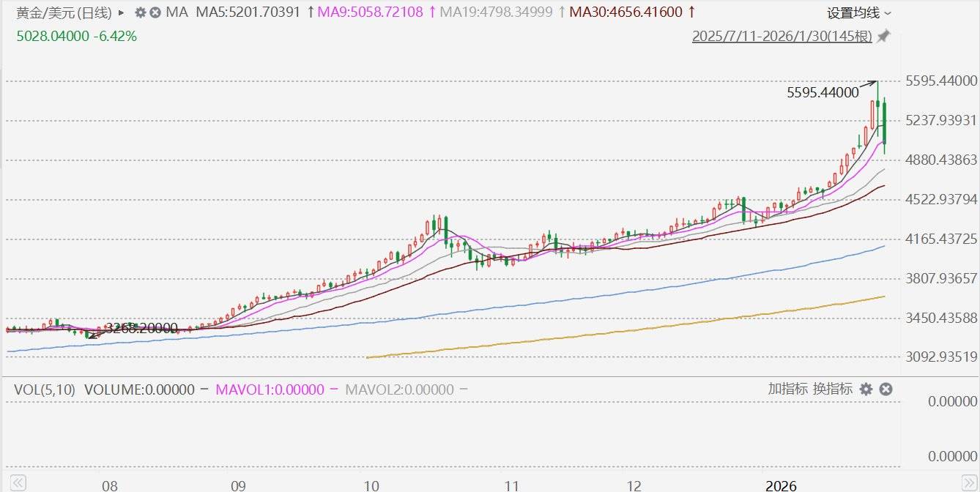The height and width of the screenshot is (492, 980).
Task: Click the 11 month marker on time axis
Action: pos(511,485)
